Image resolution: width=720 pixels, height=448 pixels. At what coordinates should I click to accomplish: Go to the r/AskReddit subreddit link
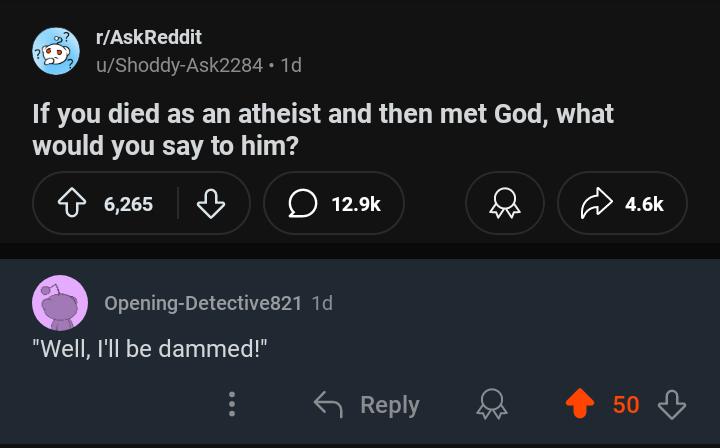point(148,37)
